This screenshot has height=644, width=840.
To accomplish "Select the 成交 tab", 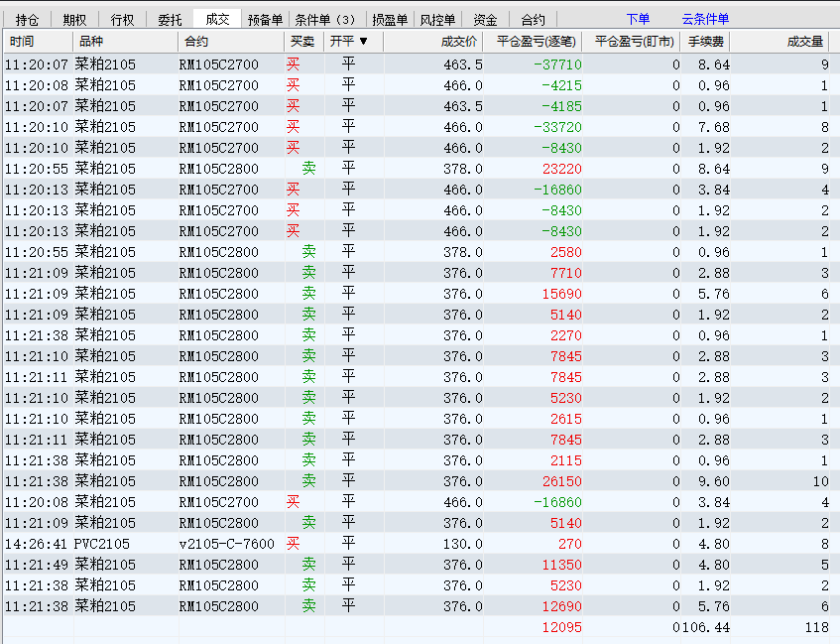I will (217, 19).
